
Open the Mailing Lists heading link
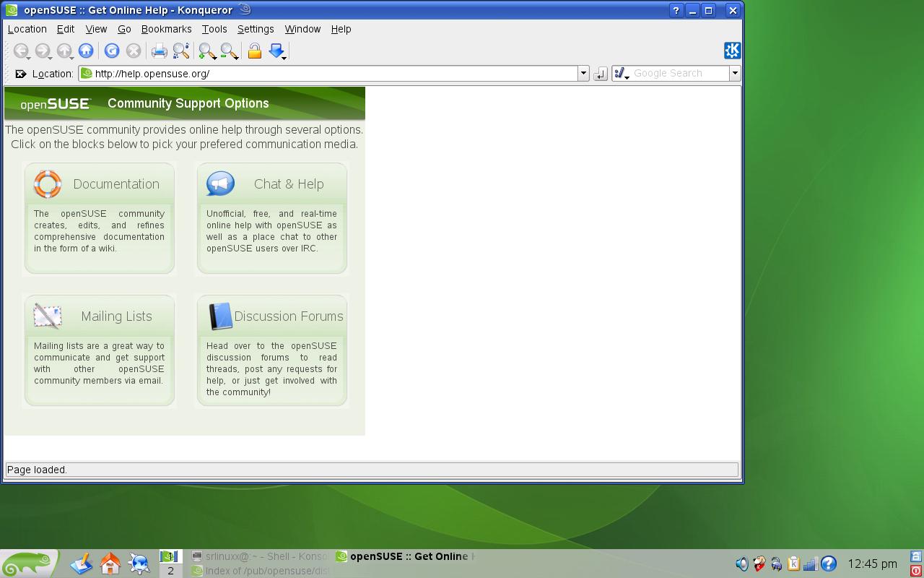point(116,316)
